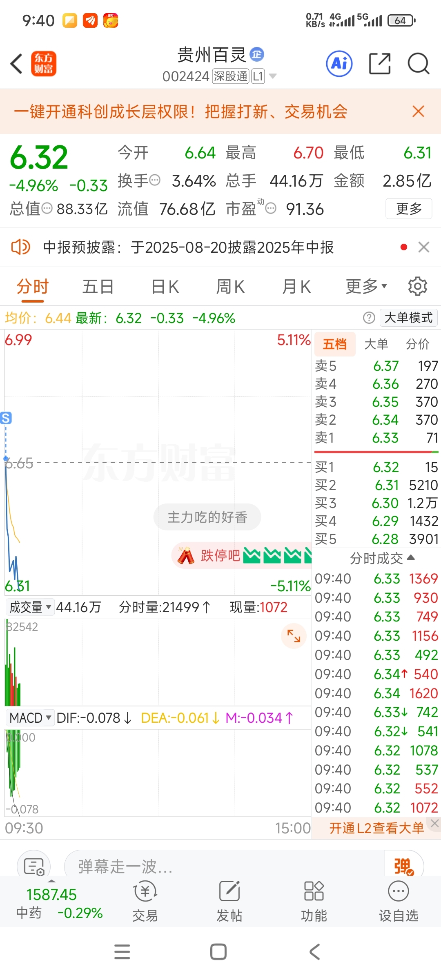
Task: Tap info icon beside 市盈
Action: 271,209
